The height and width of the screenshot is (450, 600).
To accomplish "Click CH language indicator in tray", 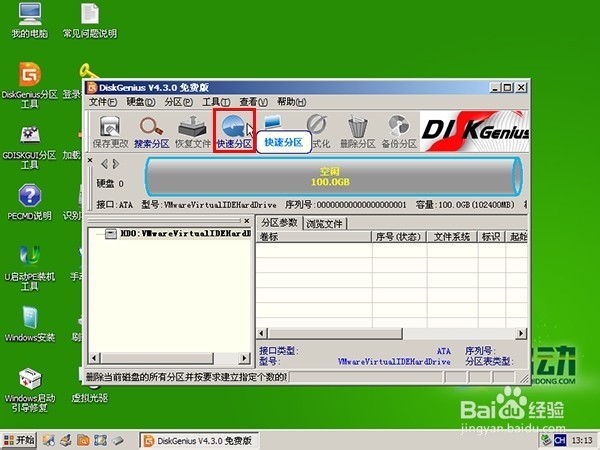I will tap(560, 440).
